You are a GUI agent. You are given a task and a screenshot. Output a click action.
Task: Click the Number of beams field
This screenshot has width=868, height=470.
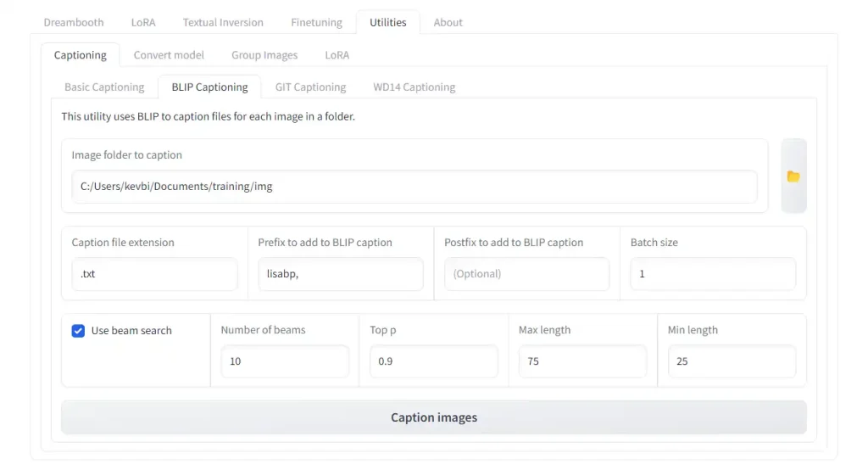284,361
